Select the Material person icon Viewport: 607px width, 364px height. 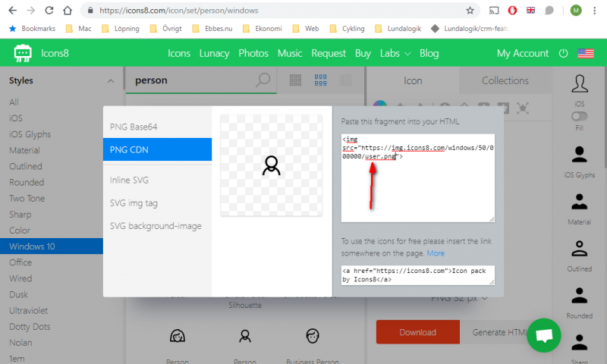pyautogui.click(x=579, y=202)
